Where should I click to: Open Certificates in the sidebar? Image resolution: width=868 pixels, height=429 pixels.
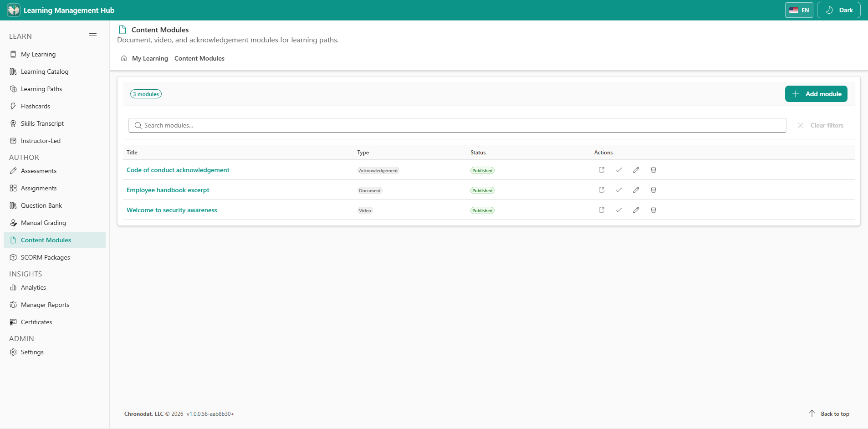click(x=55, y=322)
